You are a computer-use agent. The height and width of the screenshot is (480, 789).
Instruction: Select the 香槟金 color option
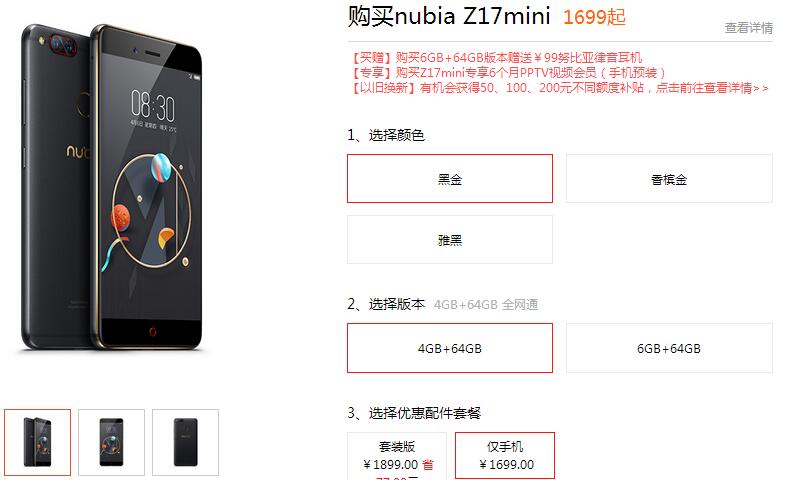[x=669, y=179]
